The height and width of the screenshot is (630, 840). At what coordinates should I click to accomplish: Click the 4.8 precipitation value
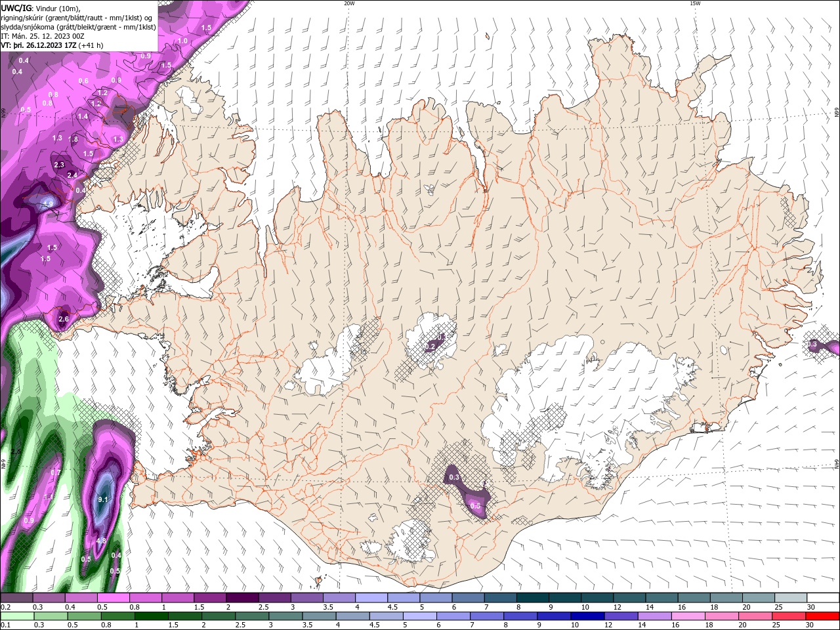click(x=101, y=541)
